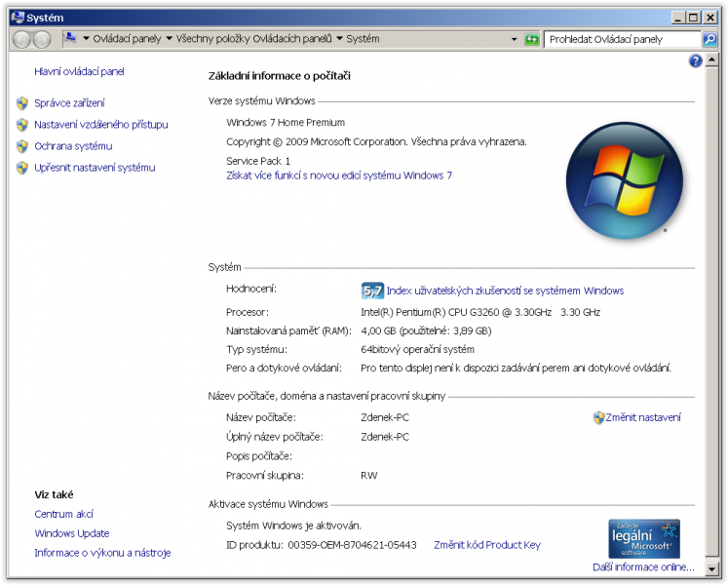Click Změnit kód Product Key link
Image resolution: width=728 pixels, height=585 pixels.
click(487, 545)
